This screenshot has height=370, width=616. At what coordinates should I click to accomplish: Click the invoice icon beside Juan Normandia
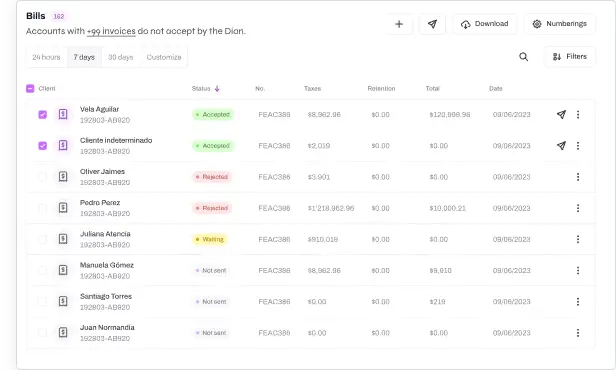coord(63,333)
